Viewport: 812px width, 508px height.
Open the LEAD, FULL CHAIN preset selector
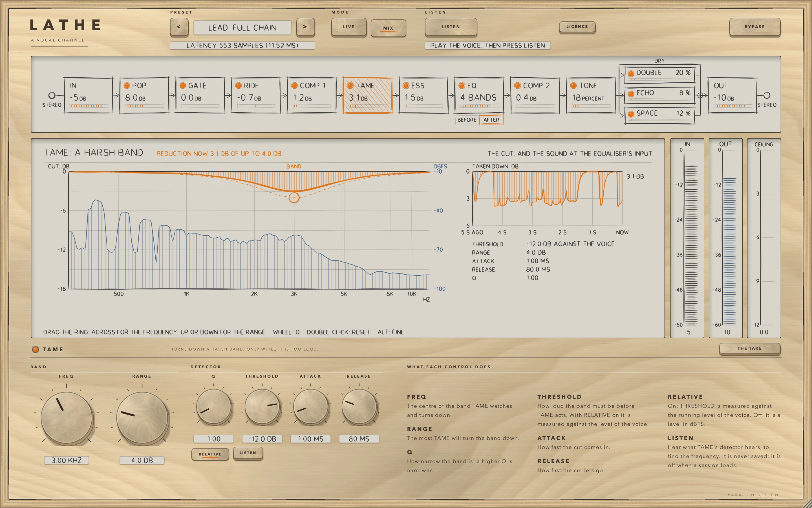(242, 28)
